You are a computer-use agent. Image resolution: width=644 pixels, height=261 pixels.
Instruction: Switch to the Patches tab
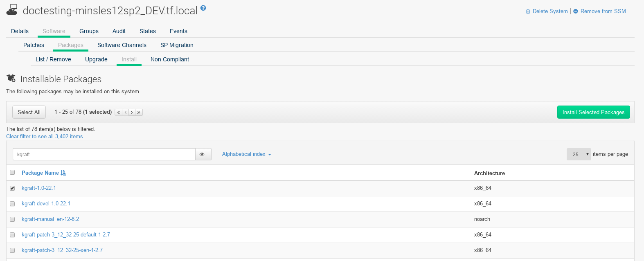point(34,45)
